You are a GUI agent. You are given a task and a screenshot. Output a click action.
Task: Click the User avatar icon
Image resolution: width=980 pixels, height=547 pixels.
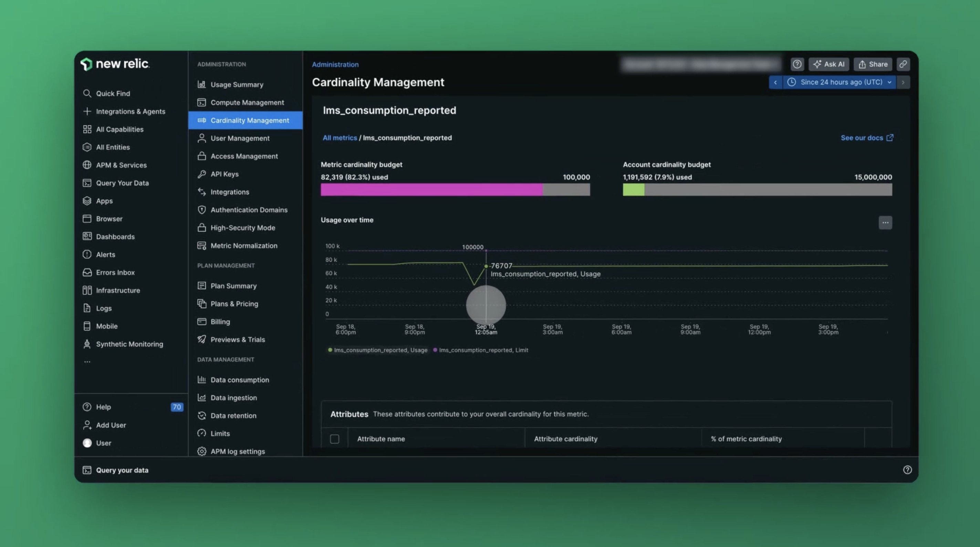(x=87, y=443)
